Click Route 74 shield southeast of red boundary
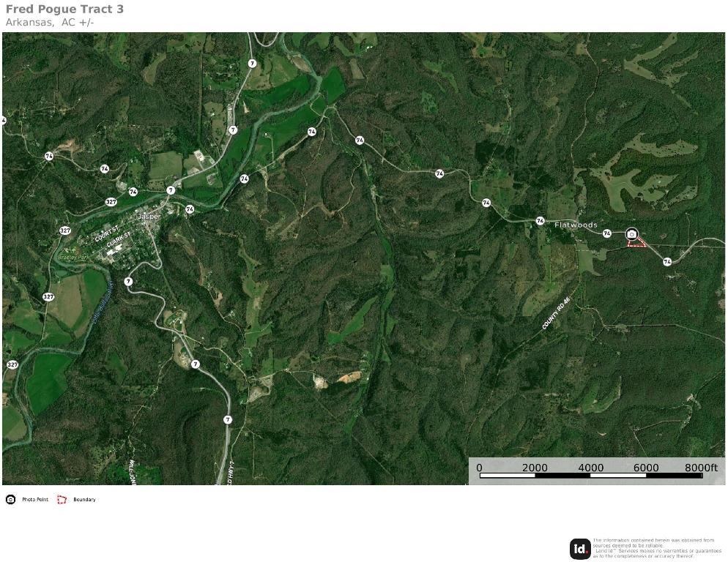 (667, 262)
